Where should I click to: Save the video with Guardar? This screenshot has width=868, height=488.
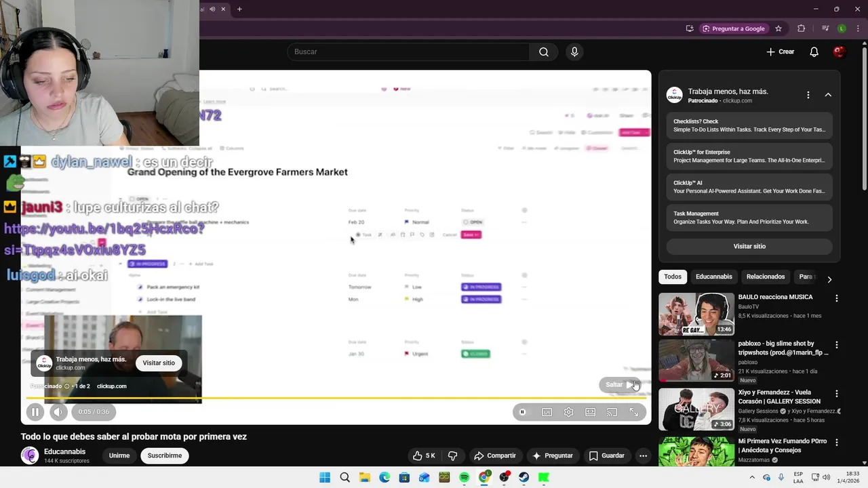point(606,455)
